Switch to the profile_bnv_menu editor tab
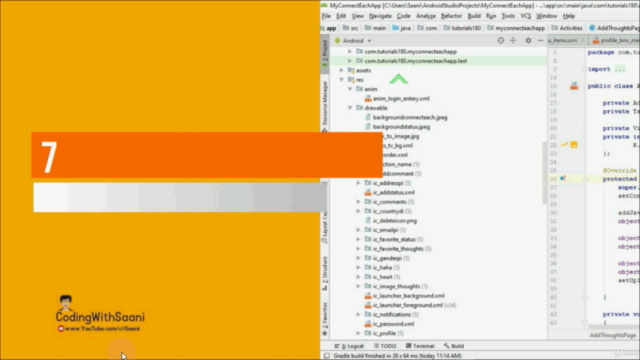The height and width of the screenshot is (360, 640). pos(616,40)
